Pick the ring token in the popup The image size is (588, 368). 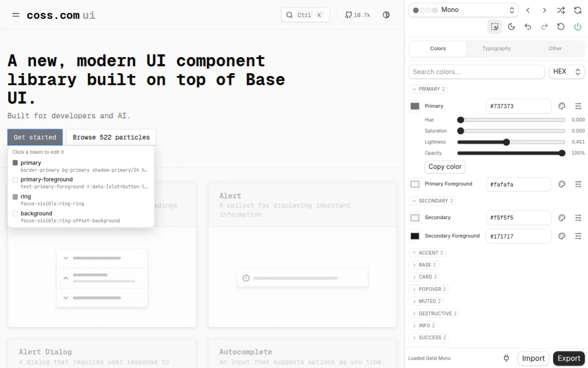pyautogui.click(x=81, y=200)
